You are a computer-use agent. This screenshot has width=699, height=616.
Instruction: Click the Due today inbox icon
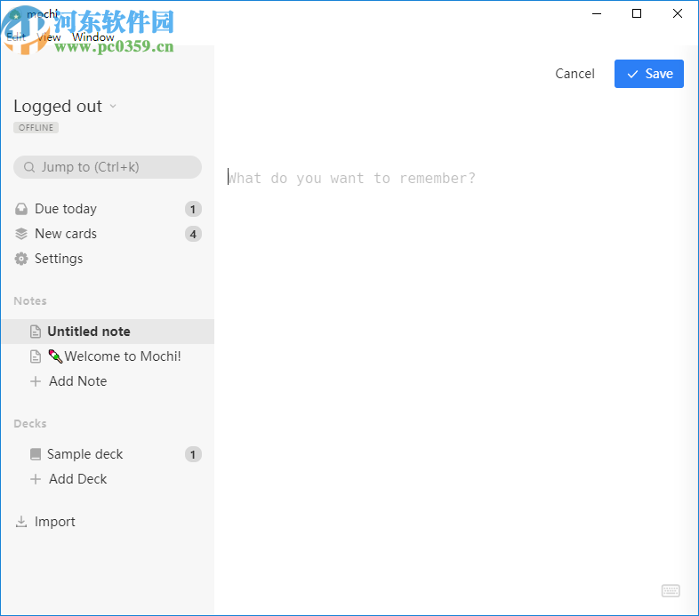click(x=21, y=209)
